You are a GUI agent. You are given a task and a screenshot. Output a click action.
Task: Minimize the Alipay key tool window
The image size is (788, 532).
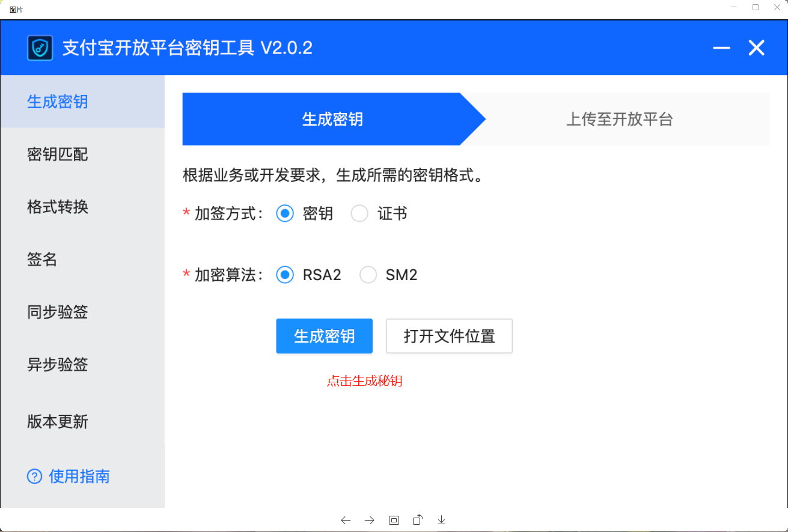(721, 48)
